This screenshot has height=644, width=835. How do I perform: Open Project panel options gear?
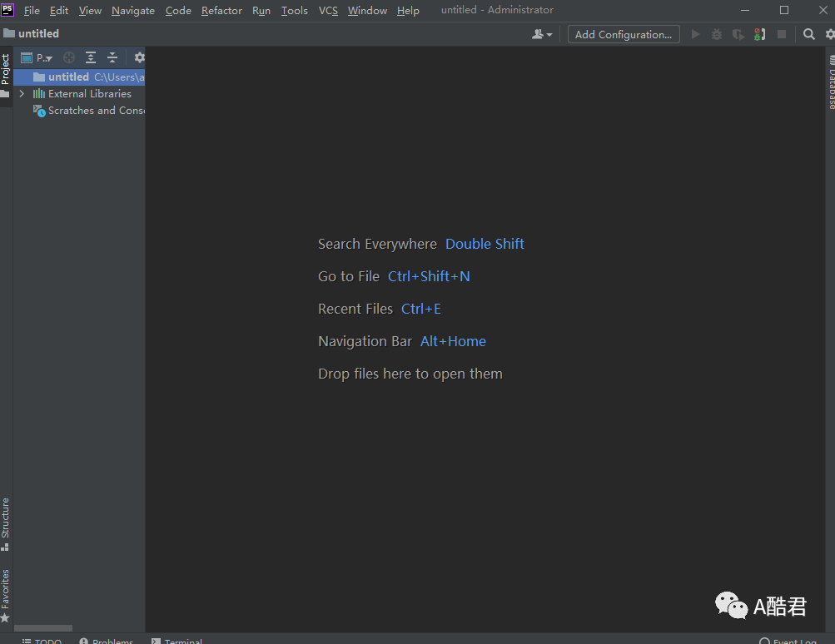coord(139,57)
